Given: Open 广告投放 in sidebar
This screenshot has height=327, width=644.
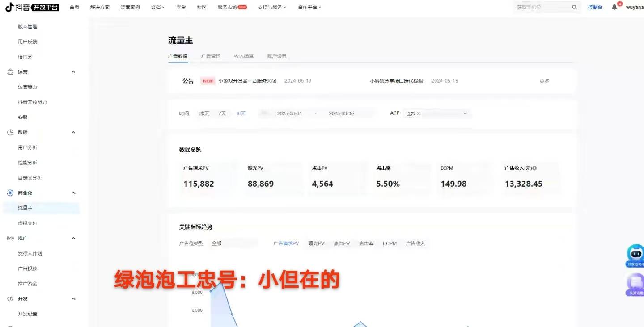Looking at the screenshot, I should coord(28,268).
